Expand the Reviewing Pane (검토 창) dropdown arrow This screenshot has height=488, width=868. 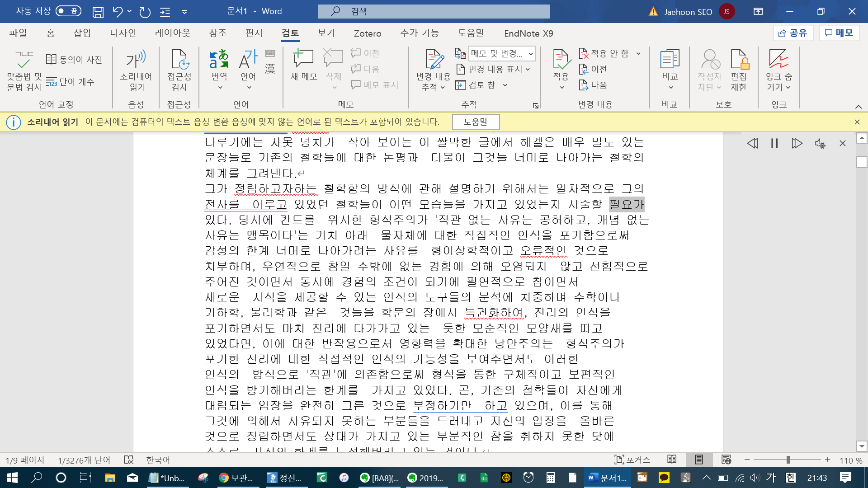click(505, 85)
